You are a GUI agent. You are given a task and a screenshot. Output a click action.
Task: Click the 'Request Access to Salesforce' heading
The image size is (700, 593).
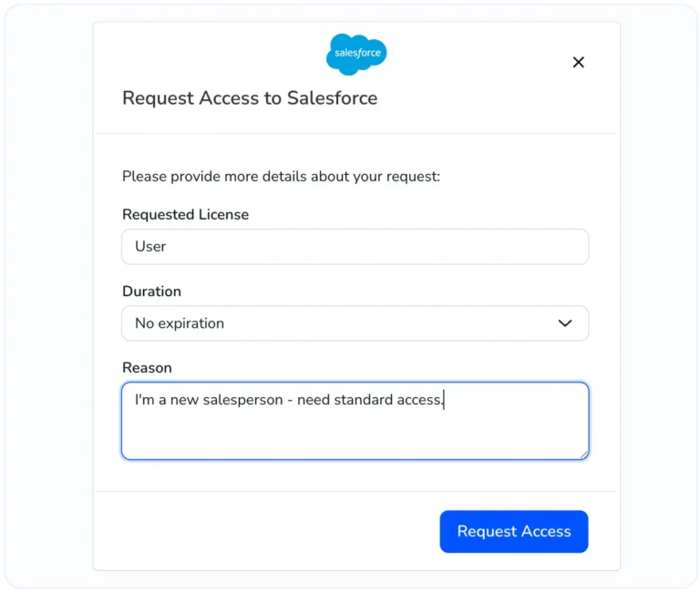[x=250, y=98]
